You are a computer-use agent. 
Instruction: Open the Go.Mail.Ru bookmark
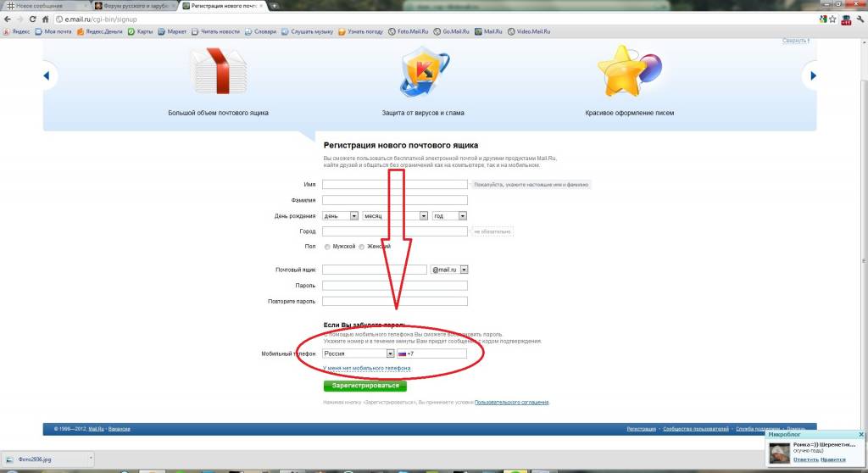point(451,31)
